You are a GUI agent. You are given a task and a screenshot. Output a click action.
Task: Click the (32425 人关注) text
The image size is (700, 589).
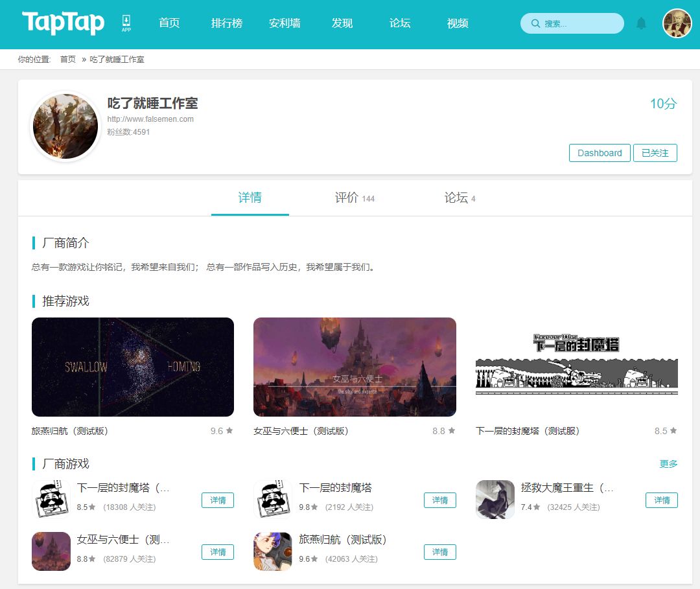pyautogui.click(x=574, y=507)
